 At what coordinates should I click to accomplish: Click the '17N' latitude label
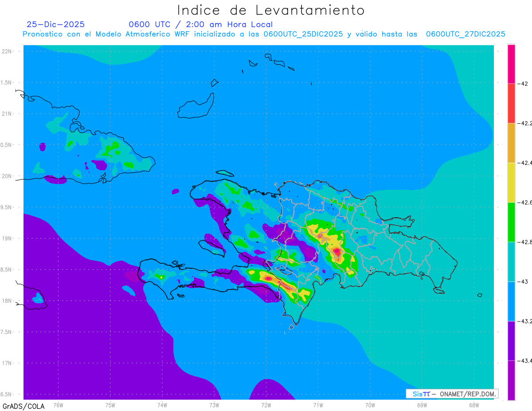click(x=7, y=363)
